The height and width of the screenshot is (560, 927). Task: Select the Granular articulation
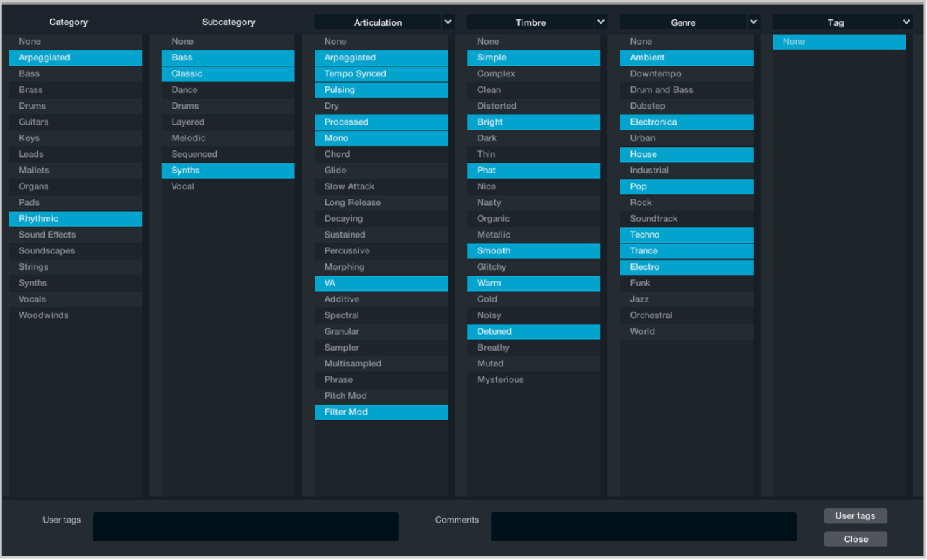click(380, 331)
